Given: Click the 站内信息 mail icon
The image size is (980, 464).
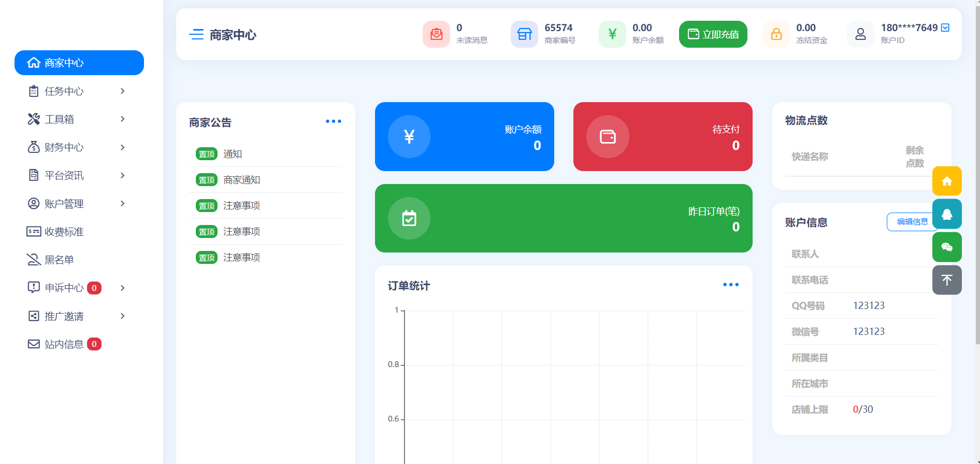Looking at the screenshot, I should tap(34, 344).
